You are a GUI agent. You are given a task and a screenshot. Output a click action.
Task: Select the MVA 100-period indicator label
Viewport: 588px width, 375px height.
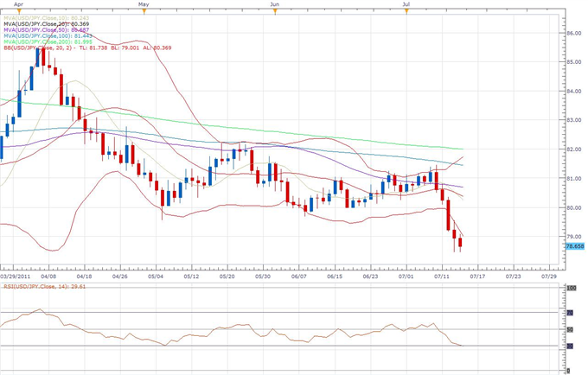(x=45, y=38)
